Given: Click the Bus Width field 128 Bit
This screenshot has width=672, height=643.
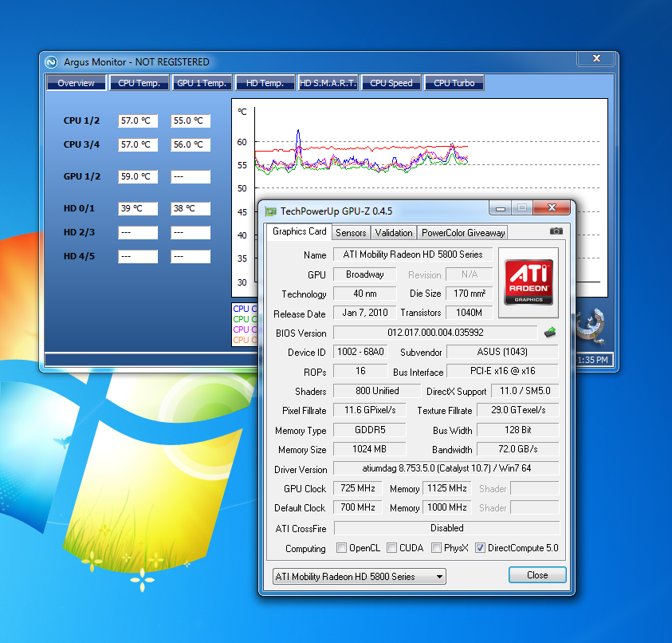Looking at the screenshot, I should click(517, 430).
